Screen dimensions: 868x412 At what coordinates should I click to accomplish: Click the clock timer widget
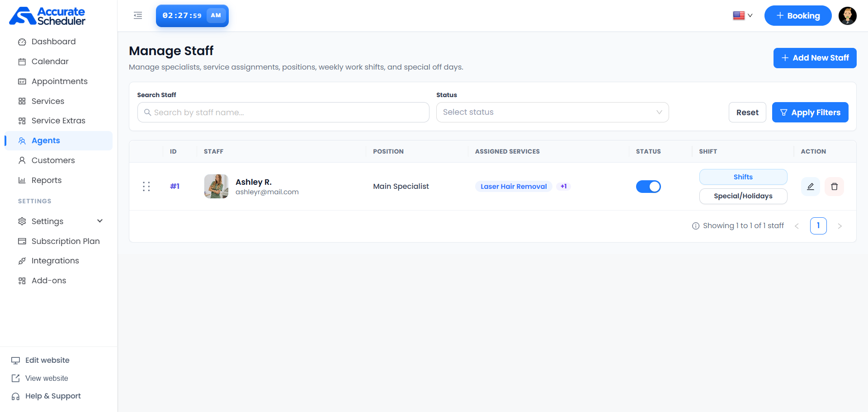pos(192,16)
